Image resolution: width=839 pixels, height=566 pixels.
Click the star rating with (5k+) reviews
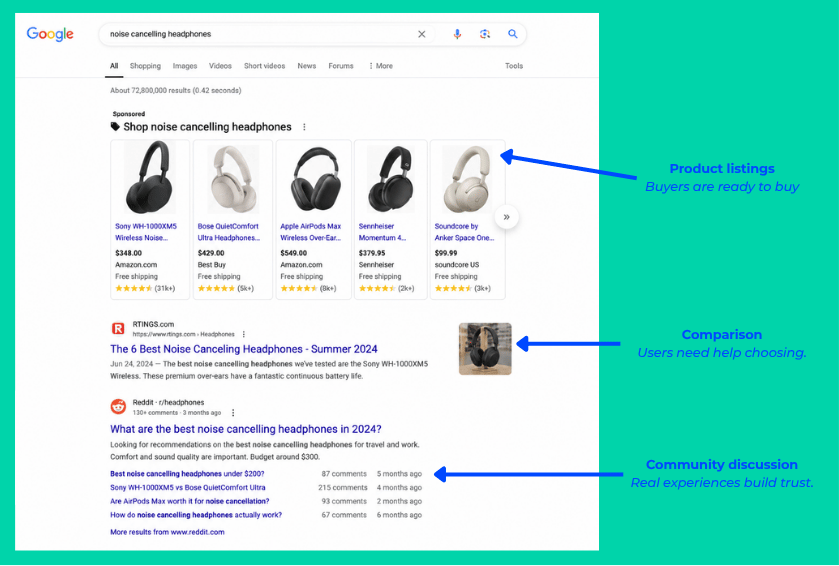pyautogui.click(x=225, y=288)
